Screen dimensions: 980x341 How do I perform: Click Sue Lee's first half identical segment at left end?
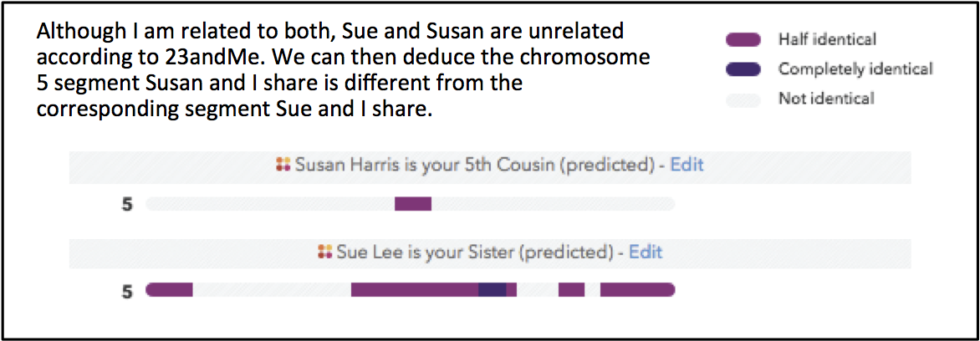coord(169,290)
